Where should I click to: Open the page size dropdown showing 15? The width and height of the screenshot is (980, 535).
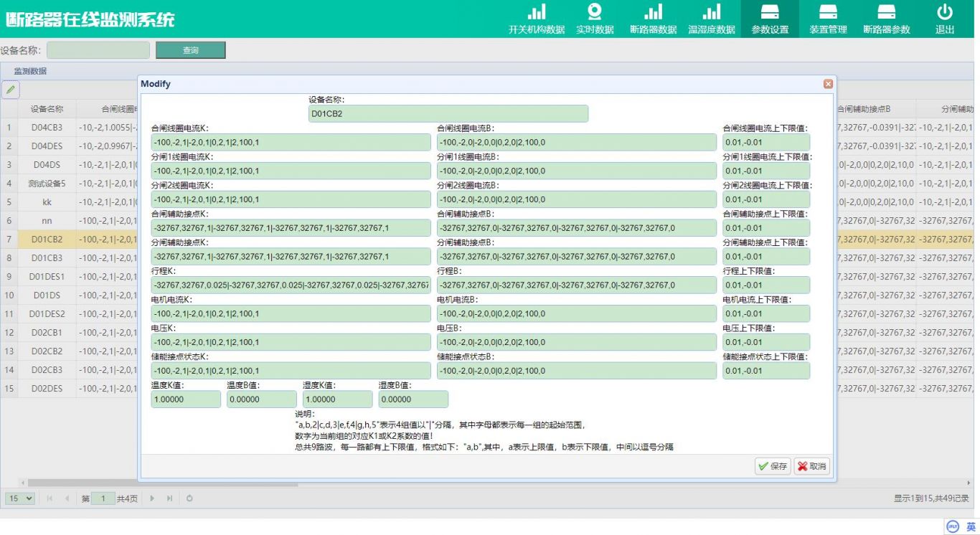click(20, 498)
